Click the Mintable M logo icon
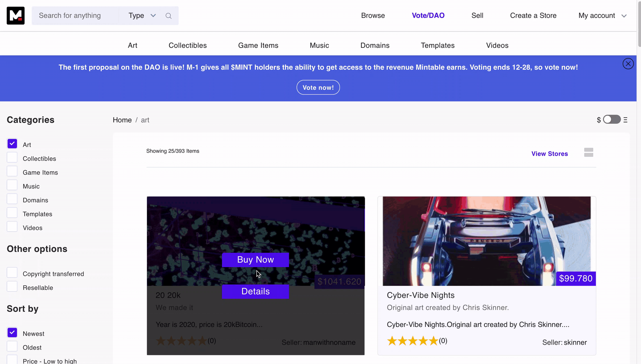Viewport: 641px width, 364px height. 16,16
